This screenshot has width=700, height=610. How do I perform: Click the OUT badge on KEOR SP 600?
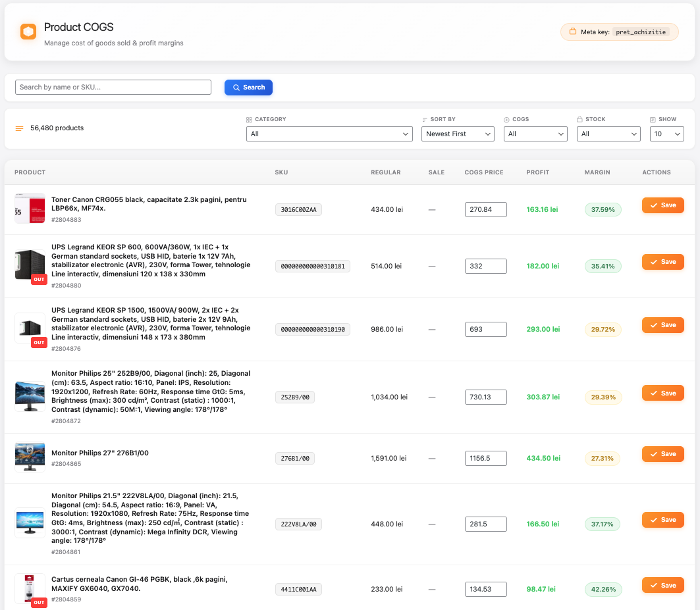pos(40,280)
